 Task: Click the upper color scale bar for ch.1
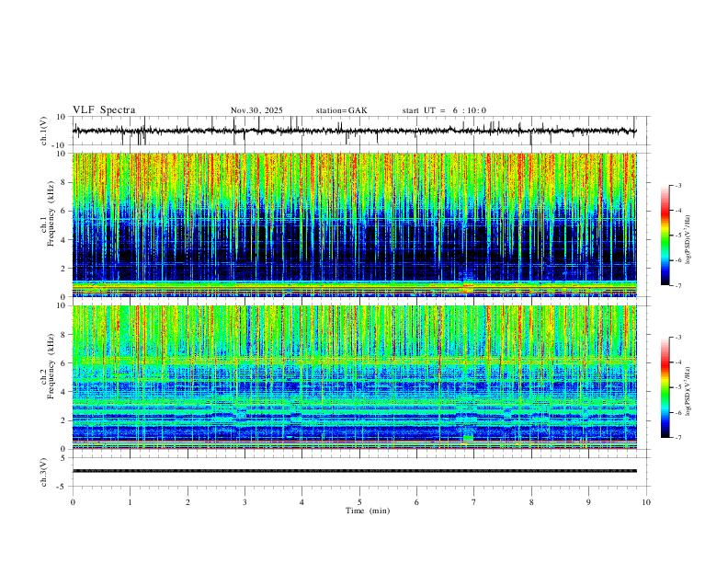tap(665, 236)
